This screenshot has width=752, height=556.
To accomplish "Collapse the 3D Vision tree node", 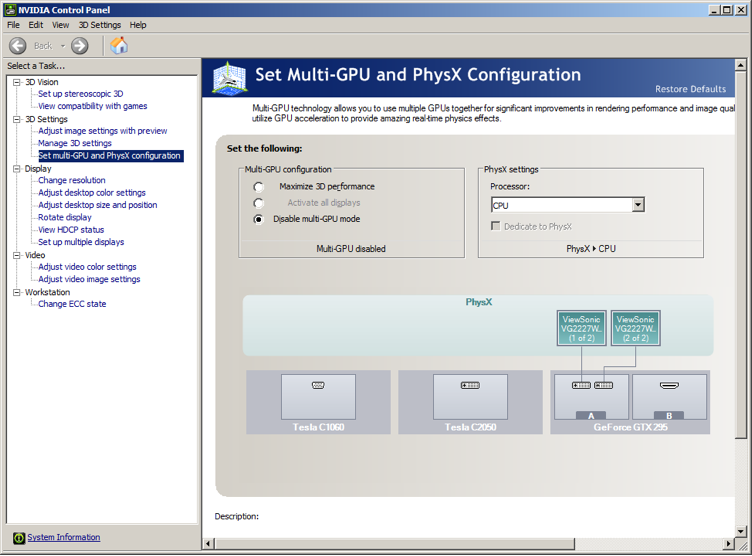I will pyautogui.click(x=17, y=82).
